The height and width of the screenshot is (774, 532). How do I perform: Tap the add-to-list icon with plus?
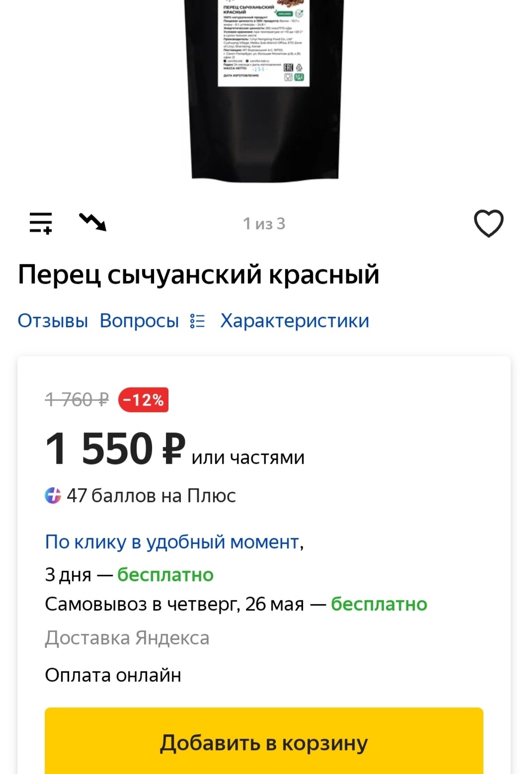[41, 223]
